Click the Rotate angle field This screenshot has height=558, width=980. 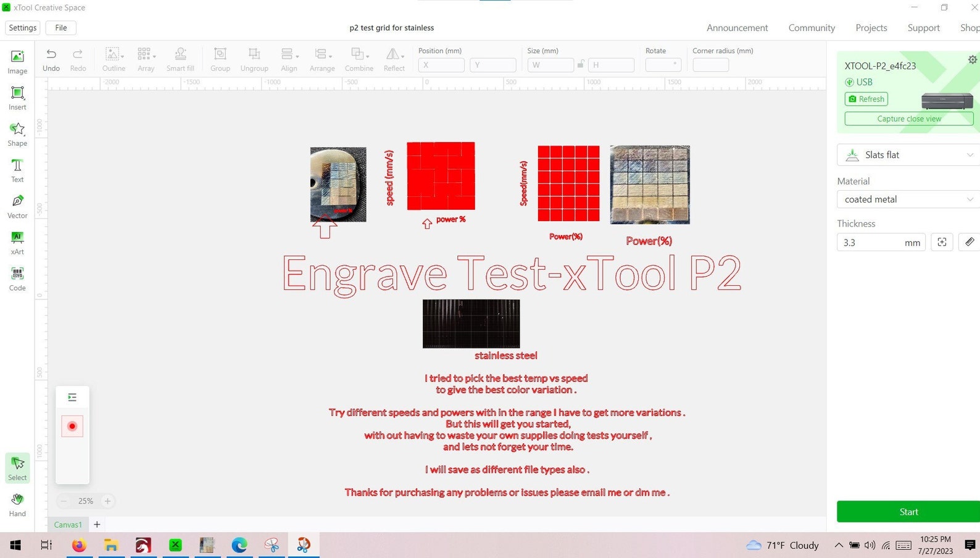(663, 65)
